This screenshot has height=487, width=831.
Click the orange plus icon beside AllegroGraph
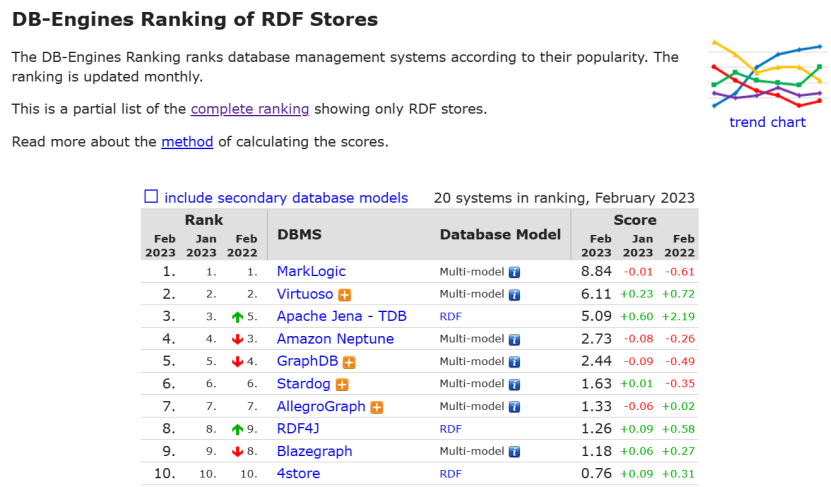click(x=376, y=408)
